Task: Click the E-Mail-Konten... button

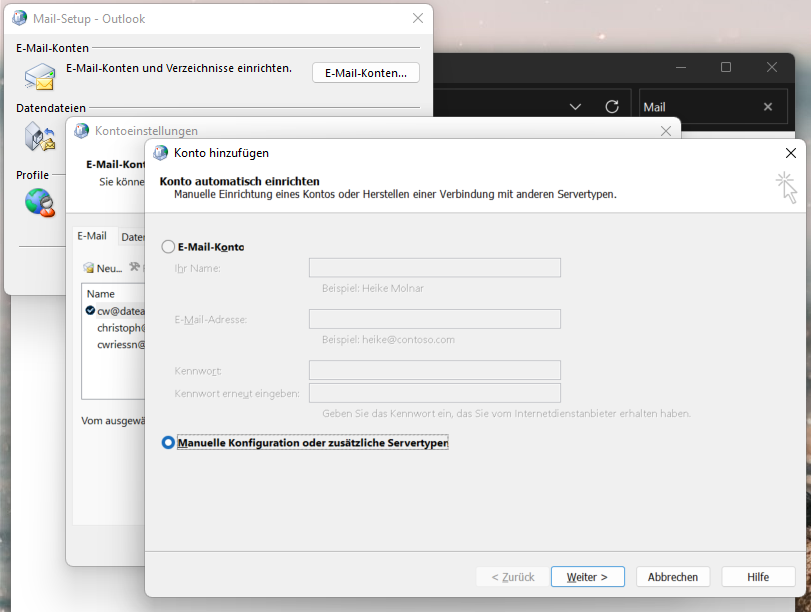Action: coord(366,73)
